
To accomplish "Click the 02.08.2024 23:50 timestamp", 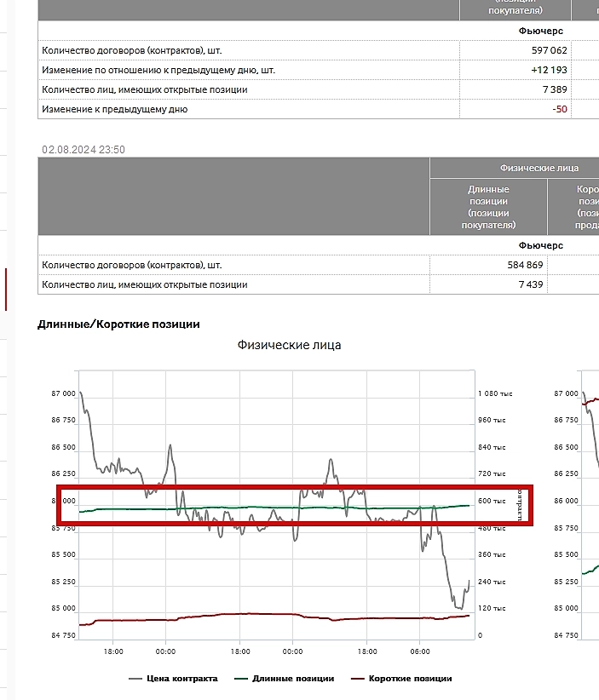I will click(x=84, y=150).
